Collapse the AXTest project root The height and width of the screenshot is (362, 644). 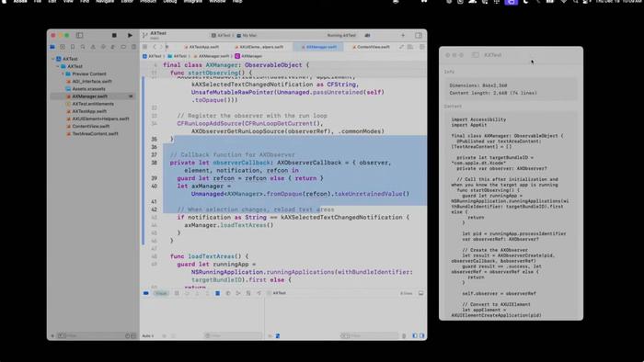coord(53,59)
